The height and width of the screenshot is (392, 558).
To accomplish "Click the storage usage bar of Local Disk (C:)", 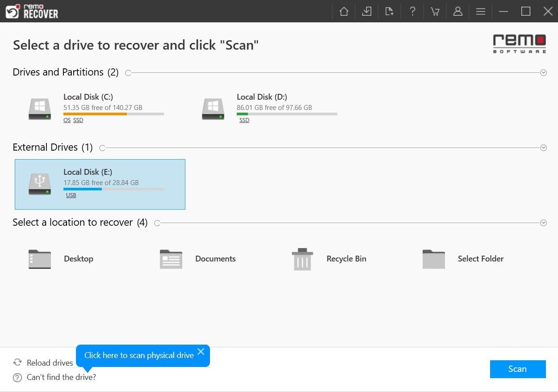I will [113, 114].
